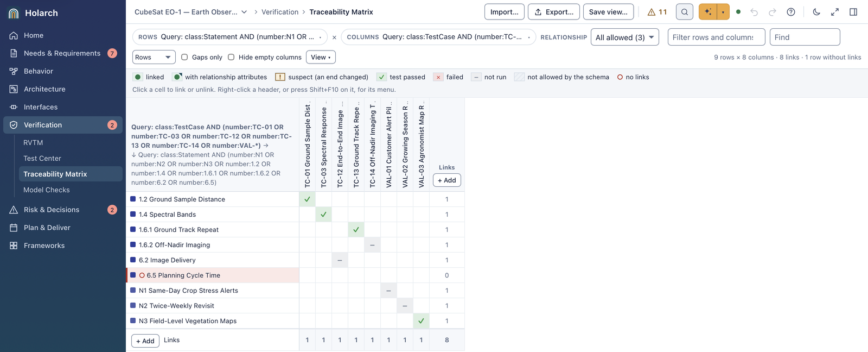Click Import button
Viewport: 868px width, 352px height.
click(505, 12)
